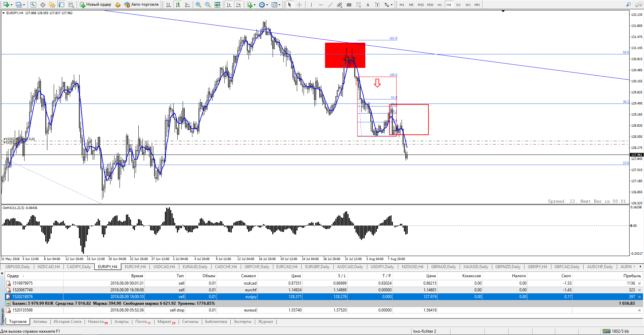Delete the euraud sell stop order with its X
Screen dimensions: 644x335
639,310
